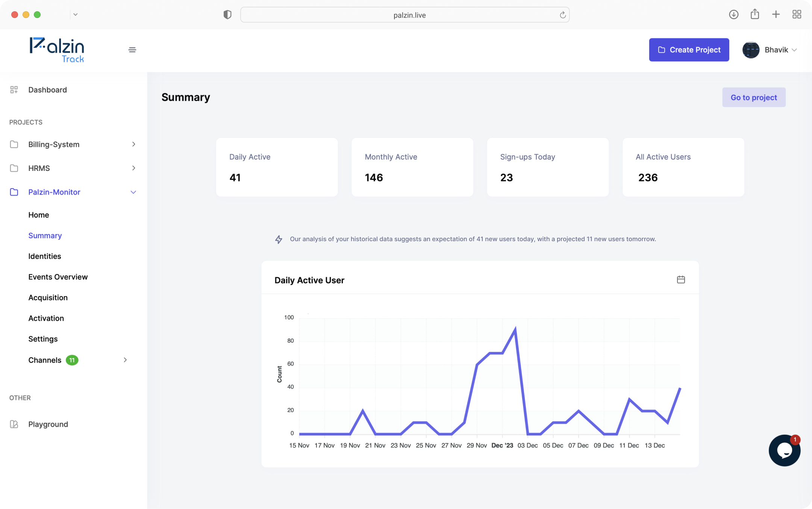Click the hamburger menu icon to collapse the sidebar

[132, 50]
